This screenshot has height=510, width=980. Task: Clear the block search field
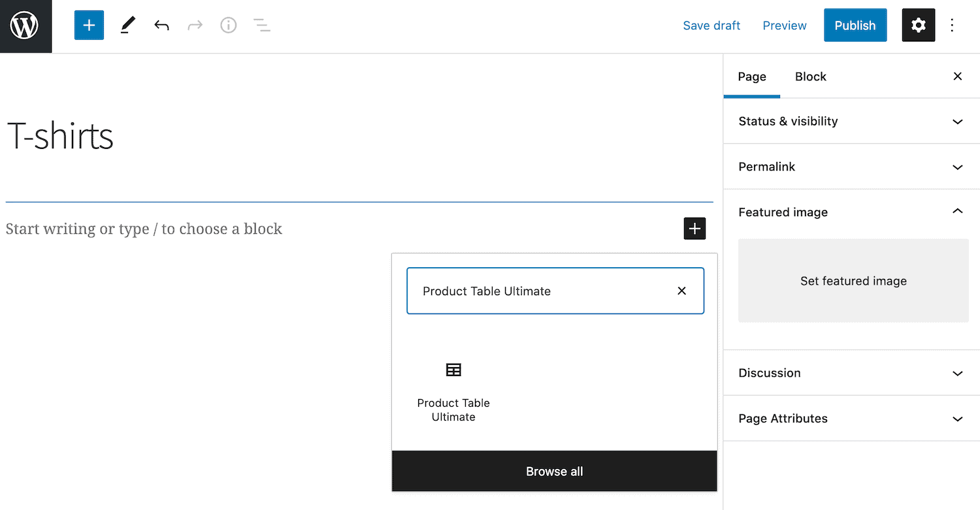[x=681, y=291]
